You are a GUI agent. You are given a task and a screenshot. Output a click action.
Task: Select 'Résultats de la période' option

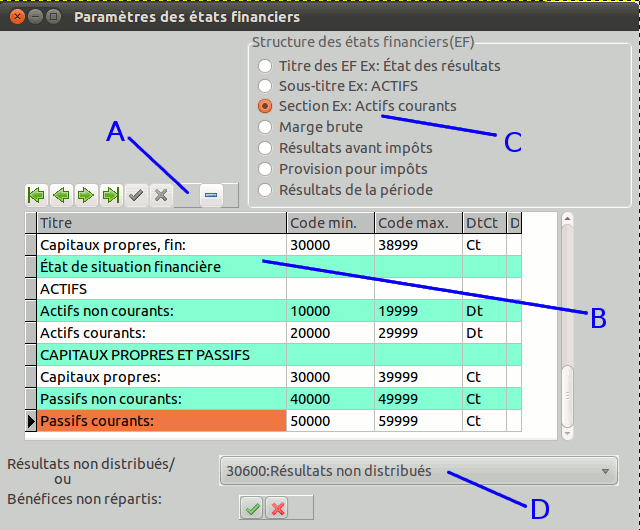click(265, 190)
